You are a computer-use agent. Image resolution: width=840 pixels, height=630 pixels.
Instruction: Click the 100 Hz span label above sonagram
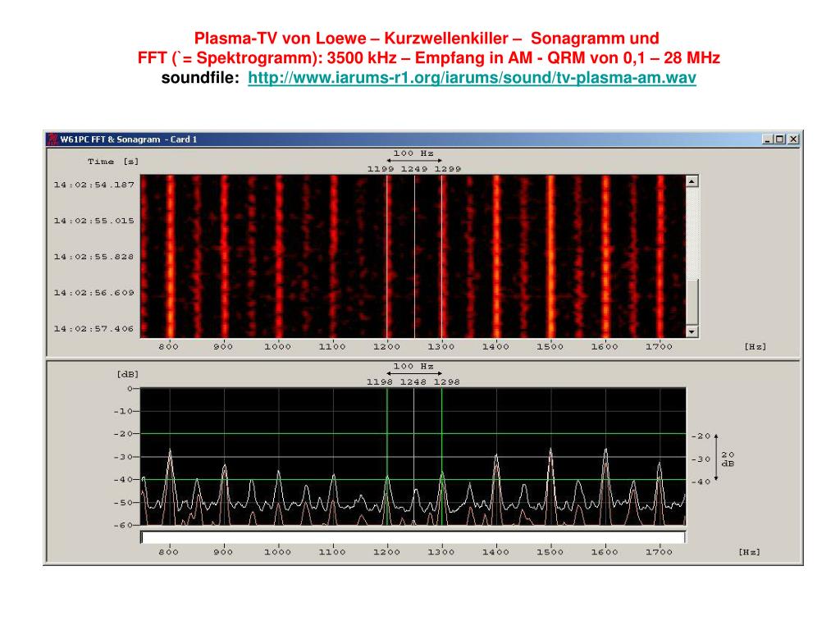click(413, 153)
